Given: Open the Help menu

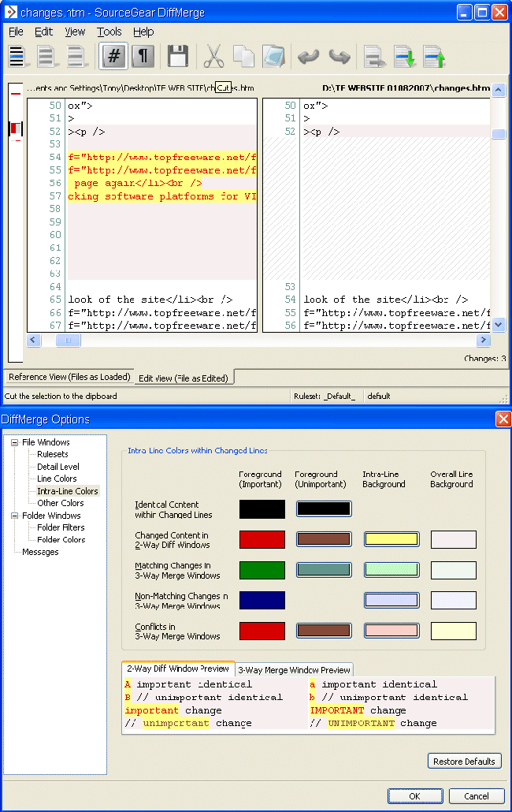Looking at the screenshot, I should tap(143, 32).
